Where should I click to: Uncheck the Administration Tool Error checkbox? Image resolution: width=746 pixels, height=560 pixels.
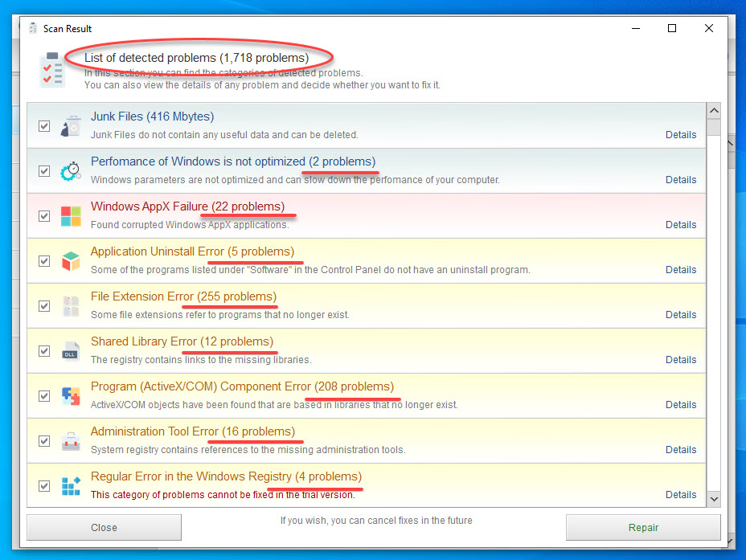pyautogui.click(x=44, y=441)
